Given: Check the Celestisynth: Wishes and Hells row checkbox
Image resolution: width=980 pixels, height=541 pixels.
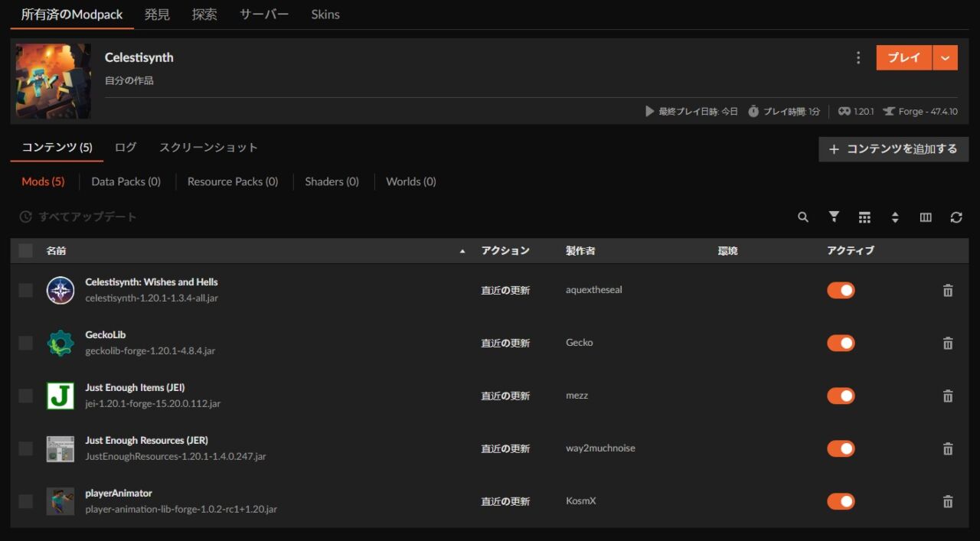Looking at the screenshot, I should click(x=26, y=290).
